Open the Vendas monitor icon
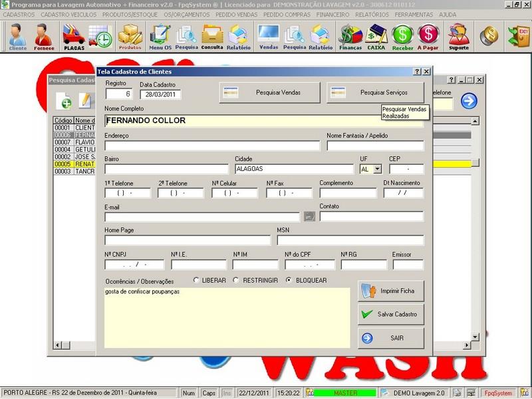The width and height of the screenshot is (532, 399). 269,37
